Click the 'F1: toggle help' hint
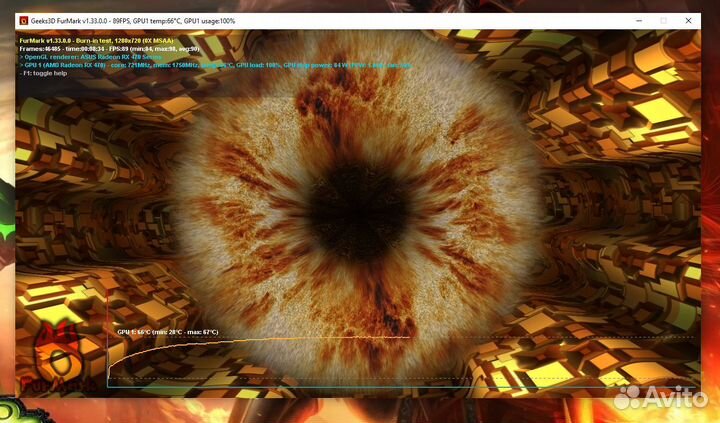Screen dimensions: 720x423 click(x=44, y=73)
